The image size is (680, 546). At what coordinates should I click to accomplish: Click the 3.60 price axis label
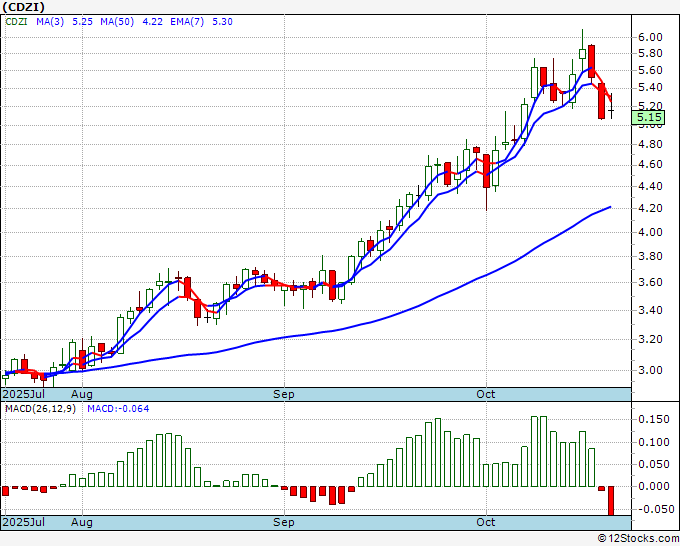(650, 282)
